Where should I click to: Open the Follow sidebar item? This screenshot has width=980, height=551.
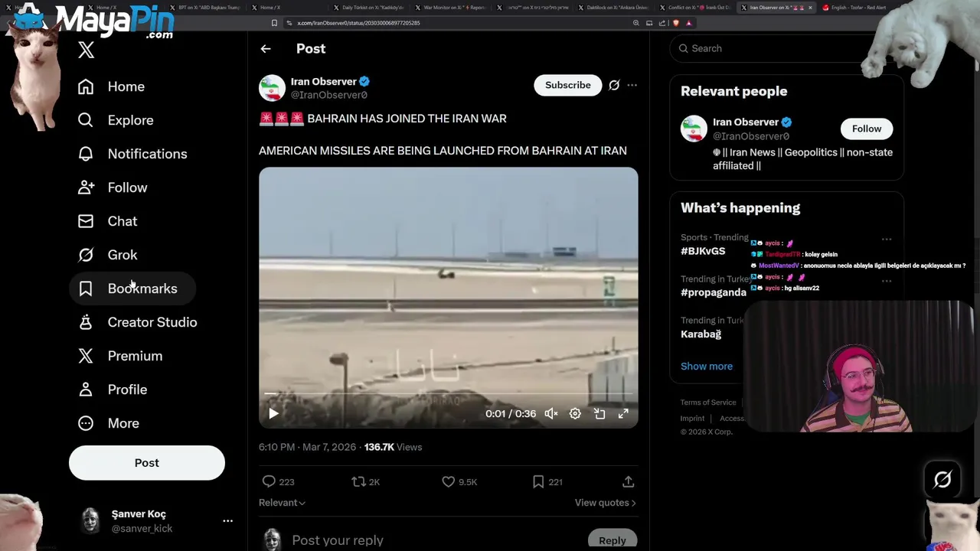click(x=113, y=187)
